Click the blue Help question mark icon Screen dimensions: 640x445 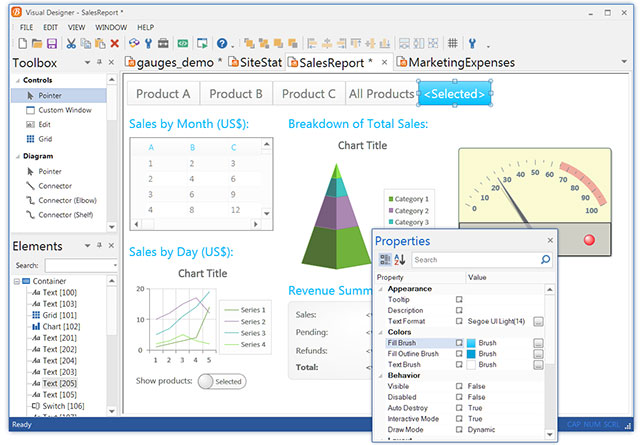tap(222, 43)
